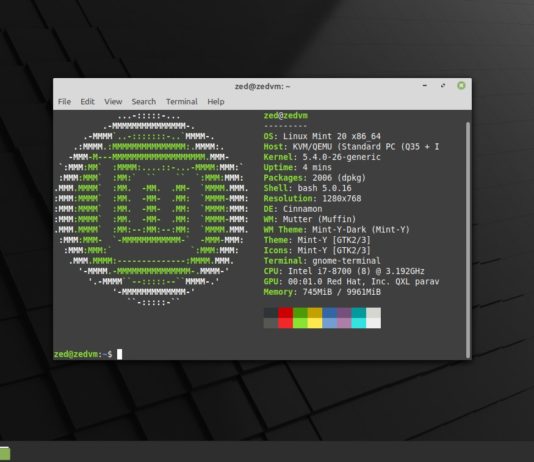
Task: Maximize the terminal window
Action: pos(443,85)
